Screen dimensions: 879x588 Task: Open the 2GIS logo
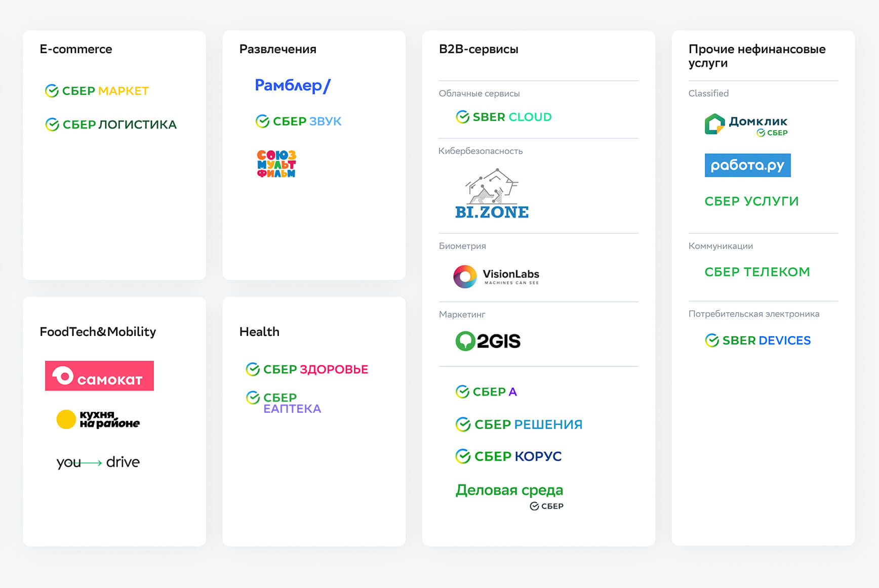488,341
